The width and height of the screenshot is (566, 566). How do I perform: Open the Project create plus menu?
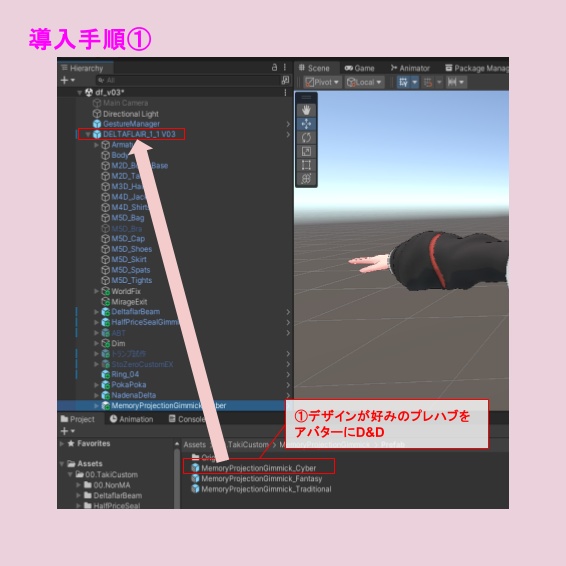(68, 431)
